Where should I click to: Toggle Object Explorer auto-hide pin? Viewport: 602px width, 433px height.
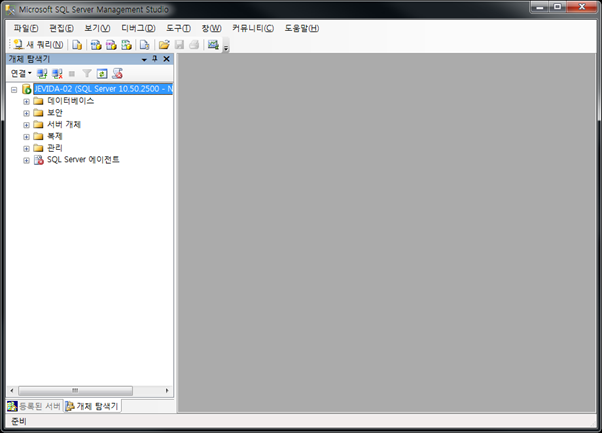[155, 59]
